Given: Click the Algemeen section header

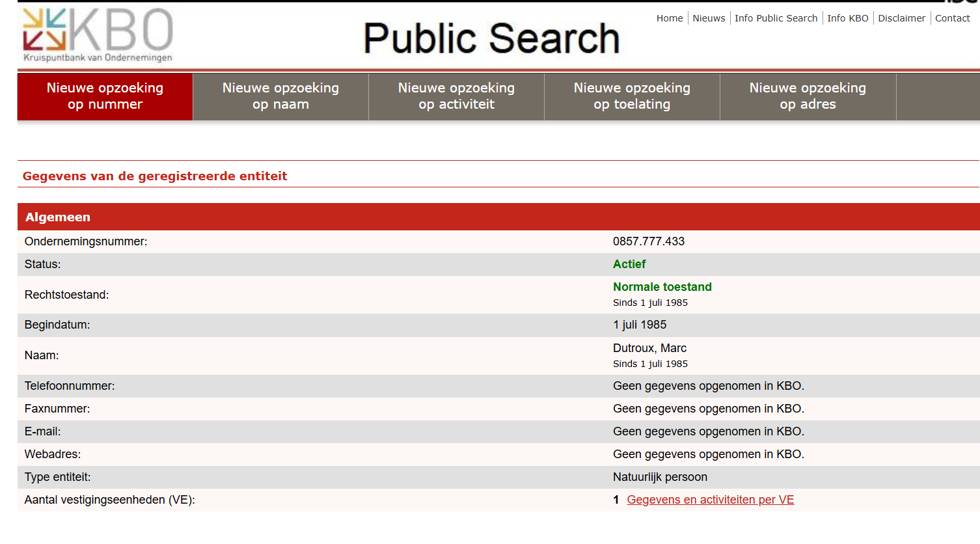Looking at the screenshot, I should [x=498, y=217].
